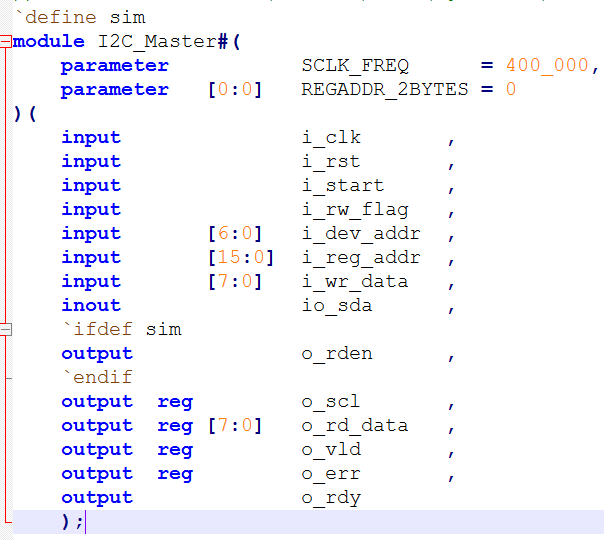Click the io_sda port name
This screenshot has width=604, height=540.
[337, 305]
